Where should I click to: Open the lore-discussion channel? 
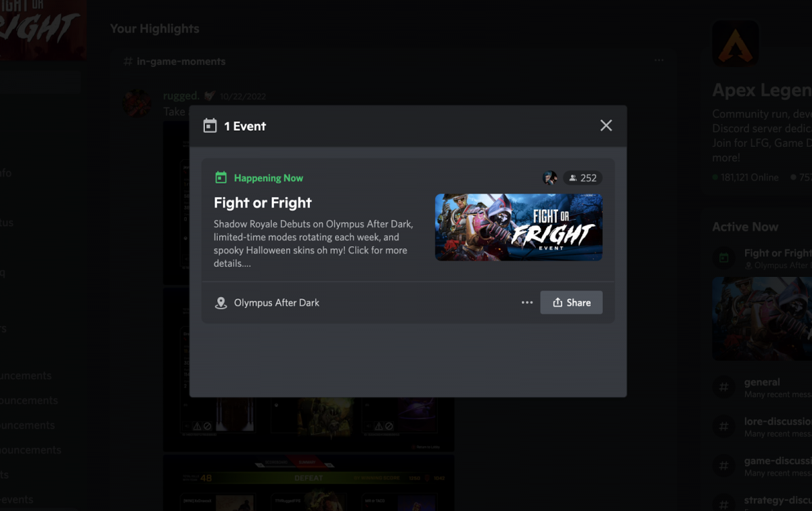point(778,421)
